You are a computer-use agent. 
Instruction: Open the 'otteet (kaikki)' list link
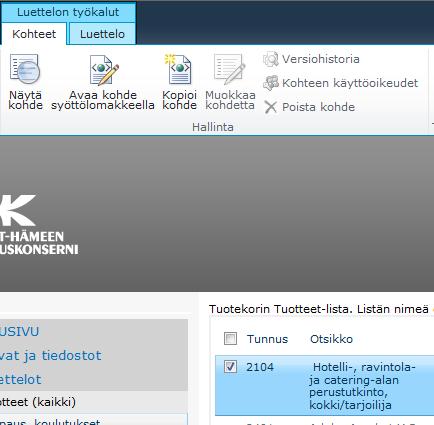pos(38,402)
